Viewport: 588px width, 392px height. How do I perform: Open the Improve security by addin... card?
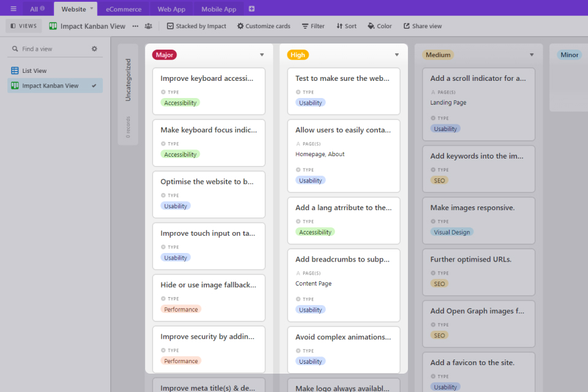coord(208,350)
